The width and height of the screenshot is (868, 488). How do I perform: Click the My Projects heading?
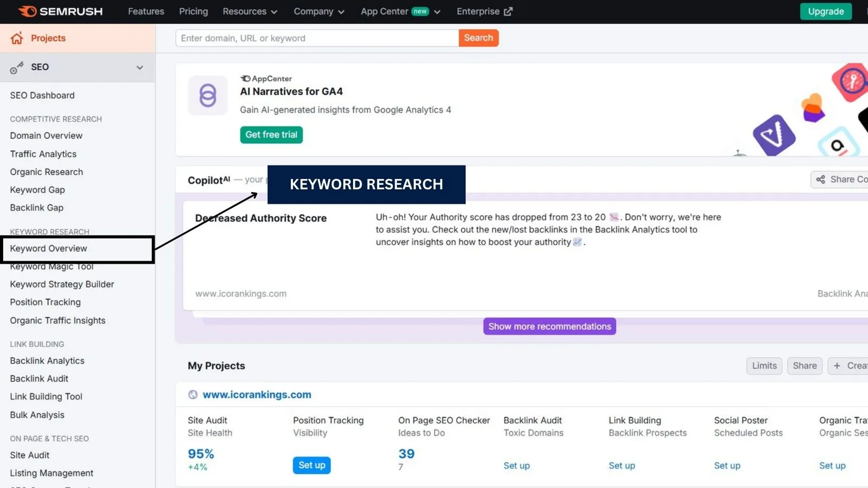tap(216, 366)
